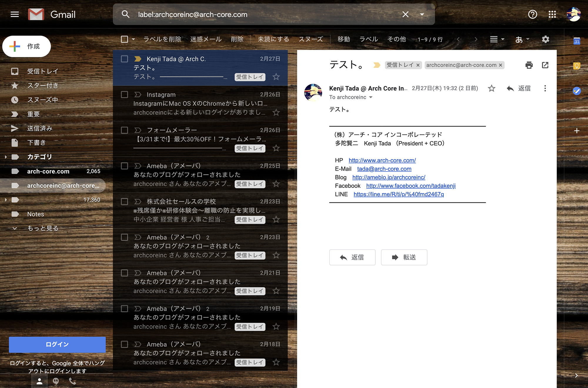
Task: Click ラベルを削除 in toolbar
Action: 162,39
